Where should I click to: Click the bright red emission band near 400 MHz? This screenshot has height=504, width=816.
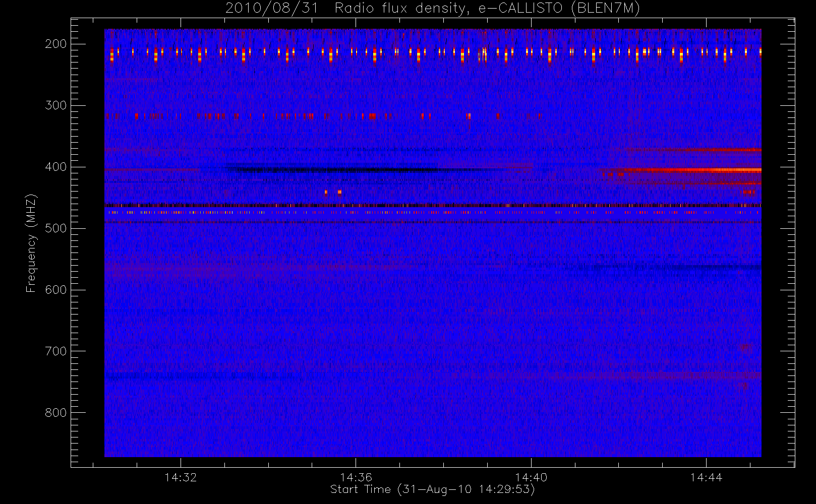[x=686, y=170]
